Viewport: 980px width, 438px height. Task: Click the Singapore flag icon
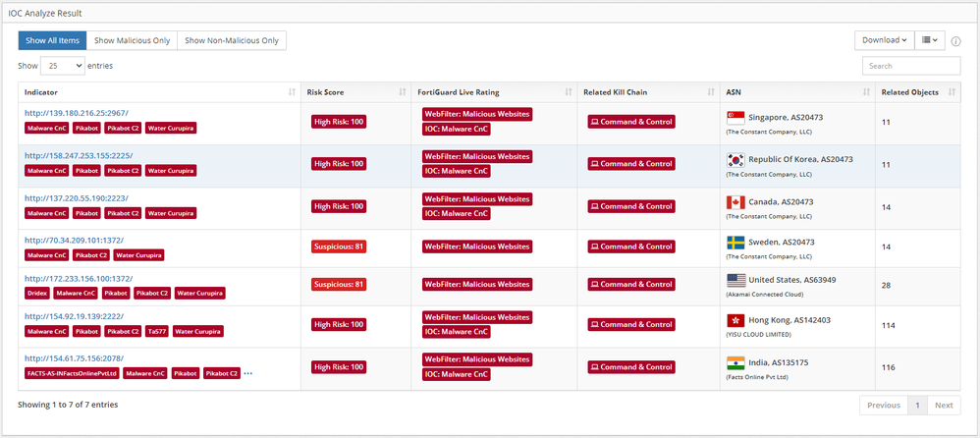tap(735, 118)
